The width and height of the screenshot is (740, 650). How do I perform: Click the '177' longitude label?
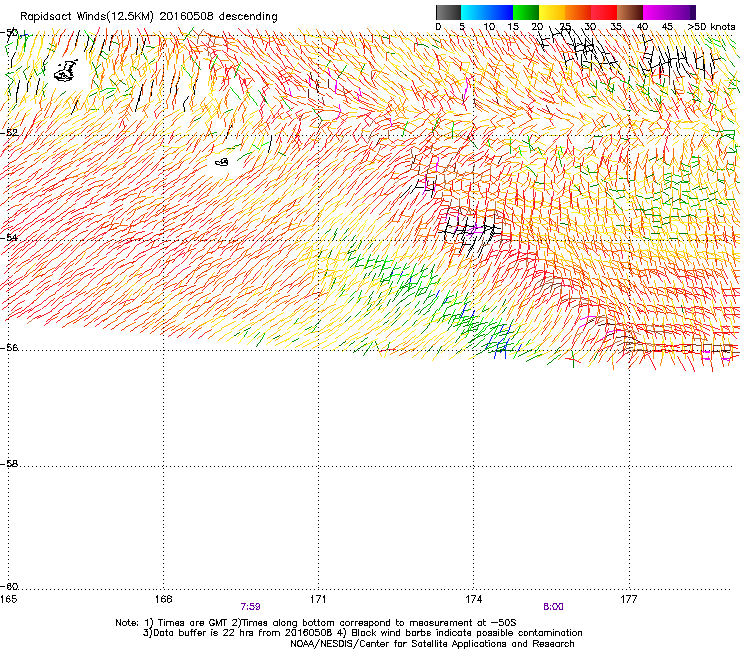pos(628,599)
